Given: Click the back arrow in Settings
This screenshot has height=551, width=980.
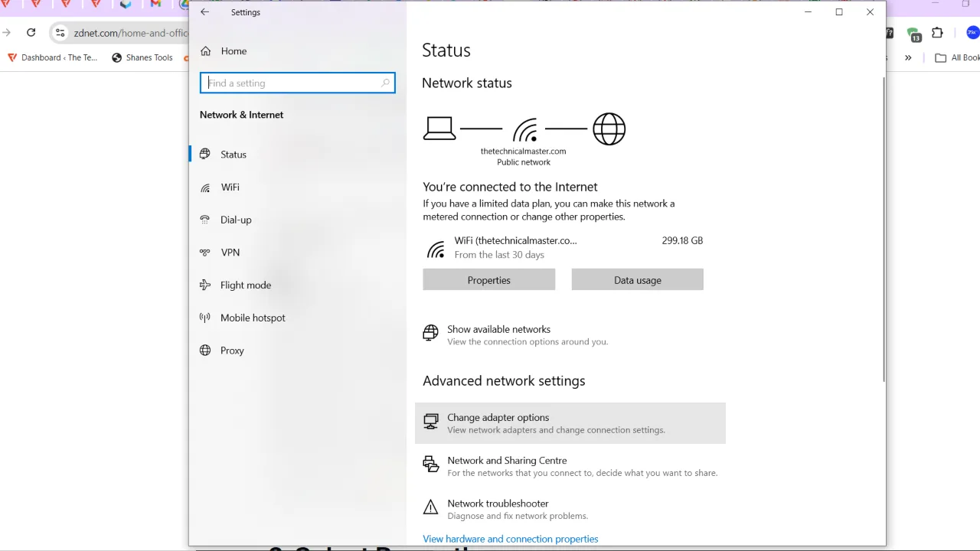Looking at the screenshot, I should click(x=204, y=11).
